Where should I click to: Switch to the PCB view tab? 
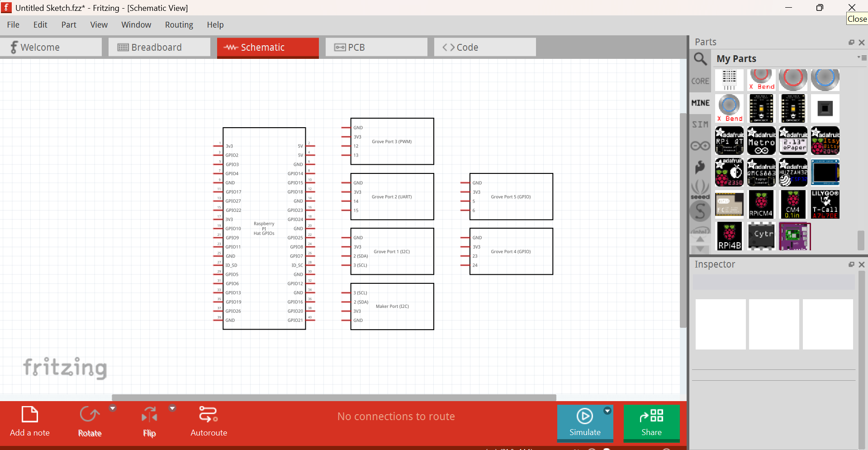tap(376, 48)
